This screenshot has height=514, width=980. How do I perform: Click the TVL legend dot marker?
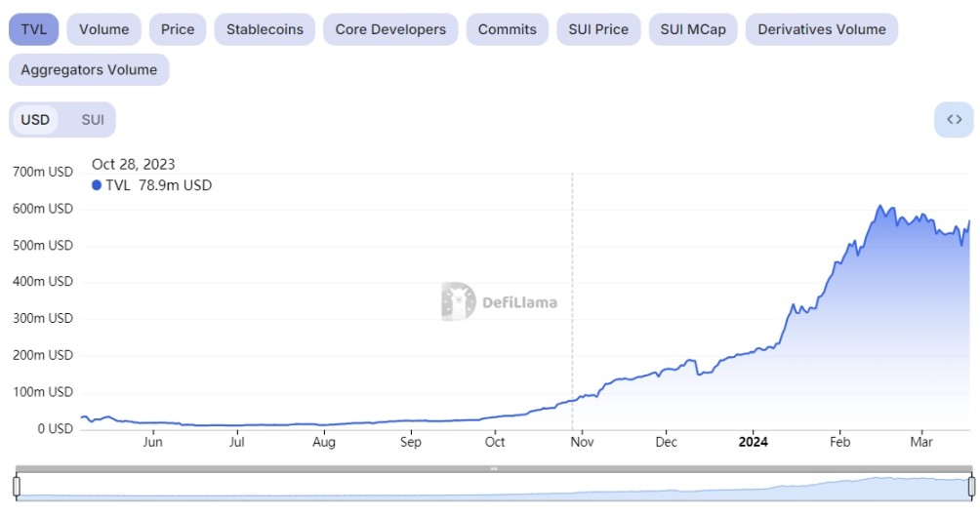coord(97,185)
